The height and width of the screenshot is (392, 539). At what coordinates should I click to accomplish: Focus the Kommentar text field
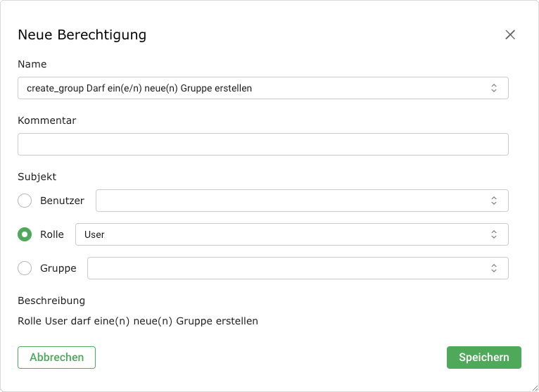262,144
